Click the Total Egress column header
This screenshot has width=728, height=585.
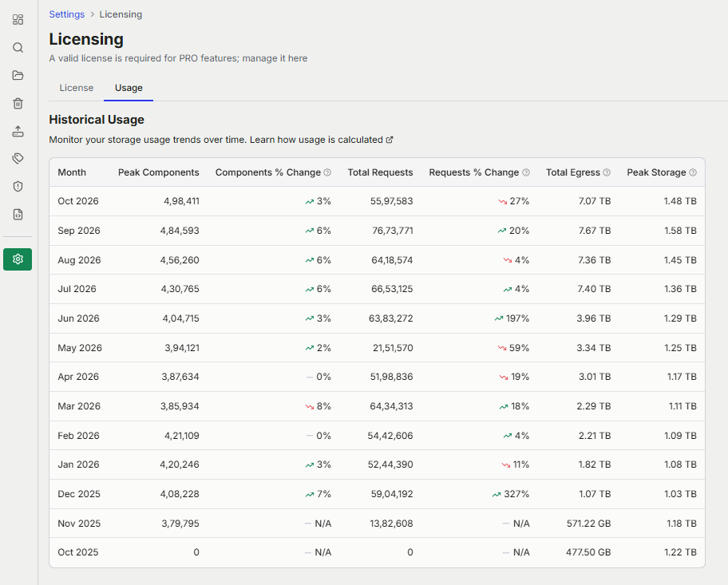[573, 172]
